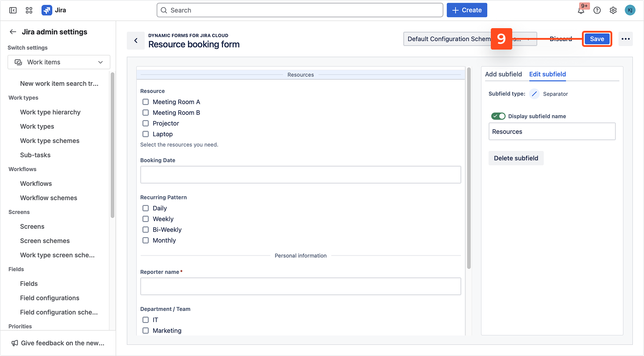Click the Jira logo icon
644x356 pixels.
tap(46, 10)
